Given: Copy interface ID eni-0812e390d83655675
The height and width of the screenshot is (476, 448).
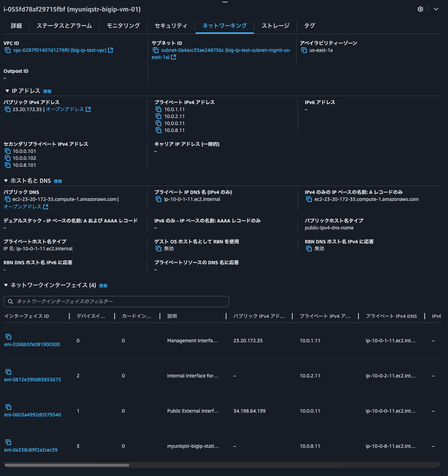Looking at the screenshot, I should (8, 372).
